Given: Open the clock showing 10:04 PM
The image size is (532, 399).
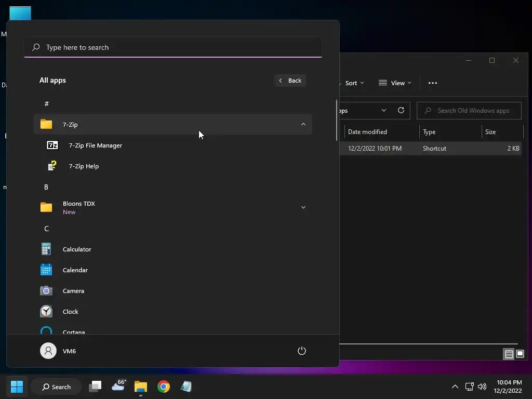Looking at the screenshot, I should [x=508, y=387].
